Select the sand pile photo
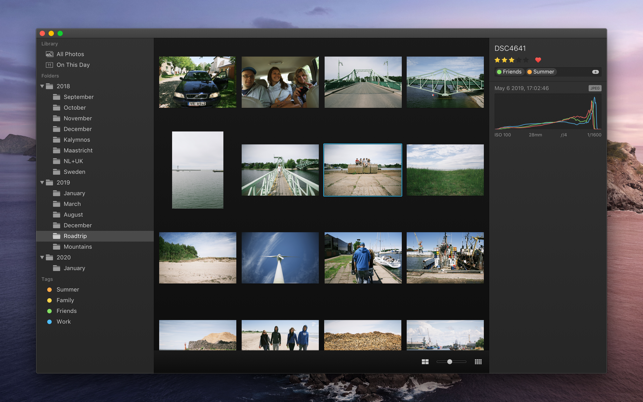Viewport: 643px width, 402px height. pyautogui.click(x=198, y=335)
